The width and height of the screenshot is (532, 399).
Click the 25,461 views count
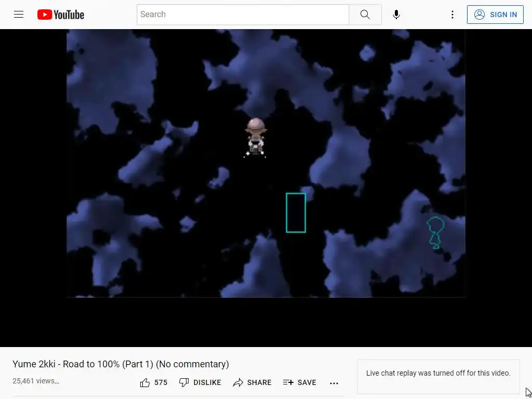coord(36,381)
